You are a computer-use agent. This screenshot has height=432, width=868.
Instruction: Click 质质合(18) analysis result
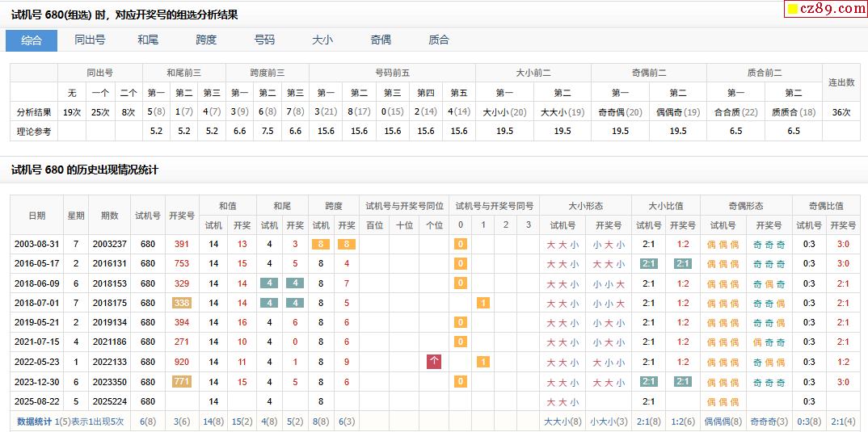pyautogui.click(x=794, y=112)
